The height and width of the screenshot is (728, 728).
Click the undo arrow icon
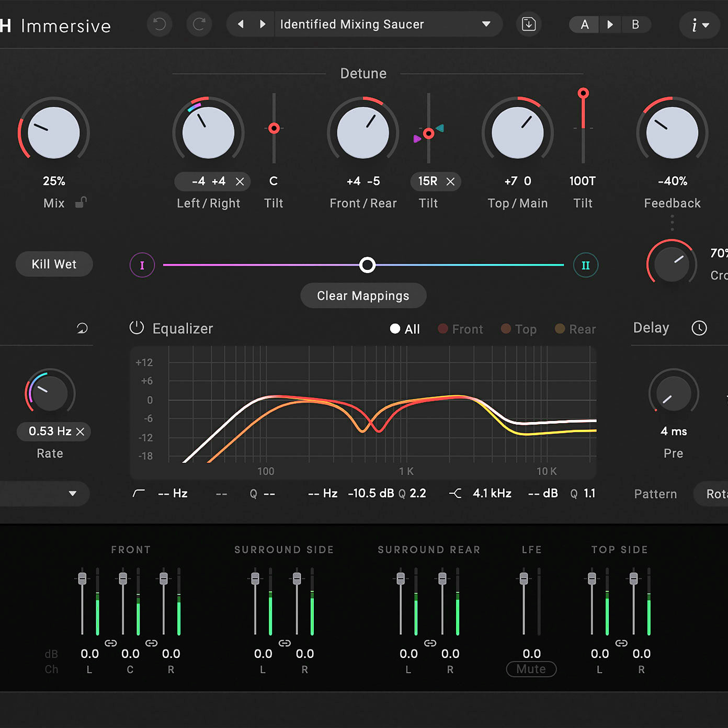(x=160, y=24)
